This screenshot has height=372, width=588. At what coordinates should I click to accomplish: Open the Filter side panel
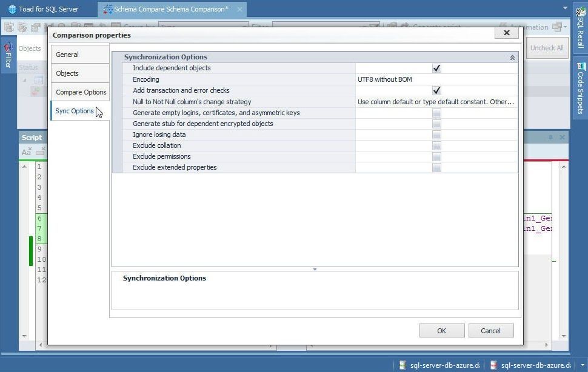click(x=8, y=56)
